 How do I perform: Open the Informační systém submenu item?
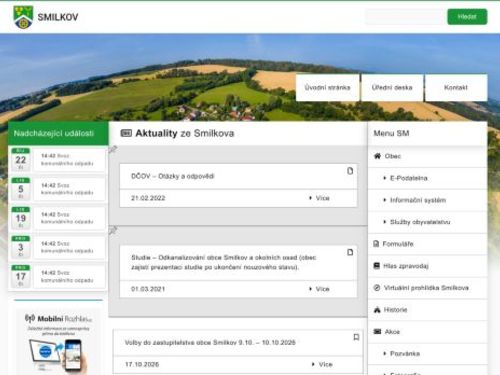click(418, 200)
